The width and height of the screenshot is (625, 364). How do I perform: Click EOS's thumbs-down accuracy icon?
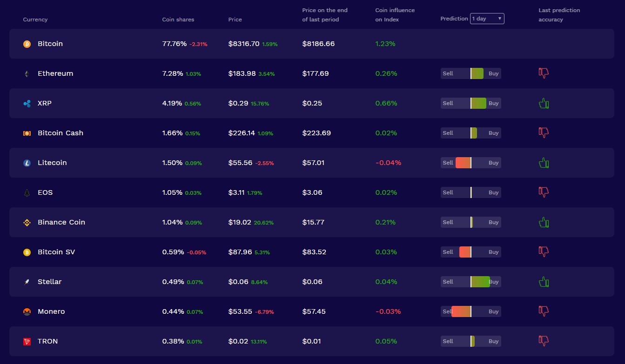click(x=544, y=192)
